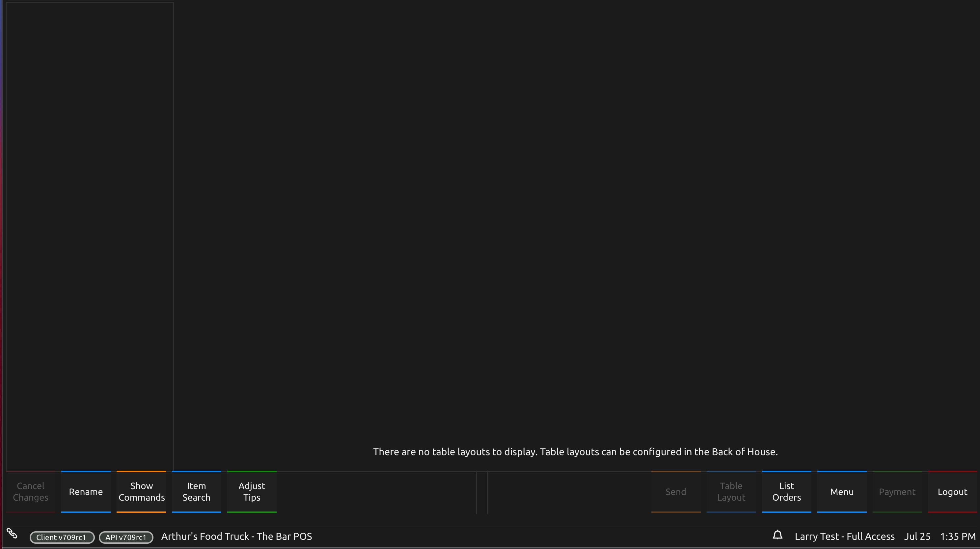The height and width of the screenshot is (549, 980).
Task: Click the no table layouts message text
Action: pyautogui.click(x=575, y=452)
